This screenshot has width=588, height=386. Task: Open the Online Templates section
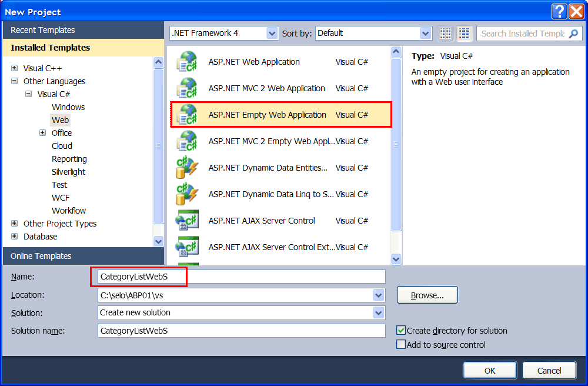(x=83, y=256)
